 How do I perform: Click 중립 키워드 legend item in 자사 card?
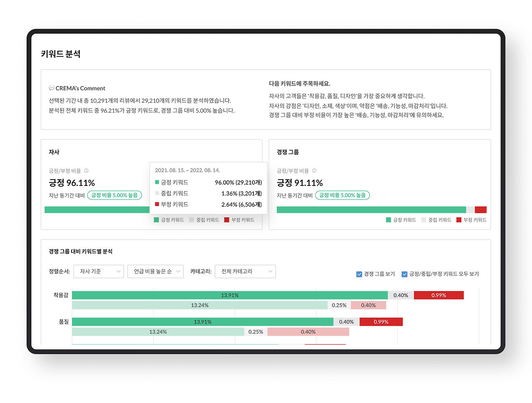(204, 220)
